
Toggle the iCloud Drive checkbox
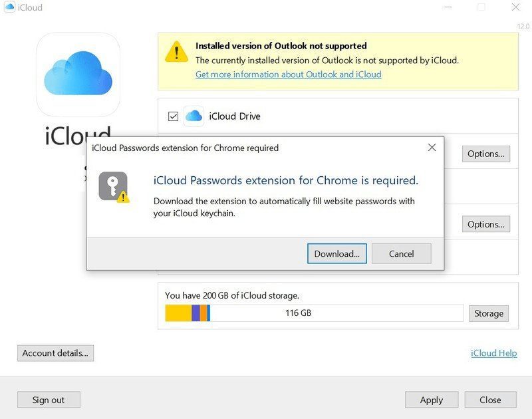click(x=173, y=116)
